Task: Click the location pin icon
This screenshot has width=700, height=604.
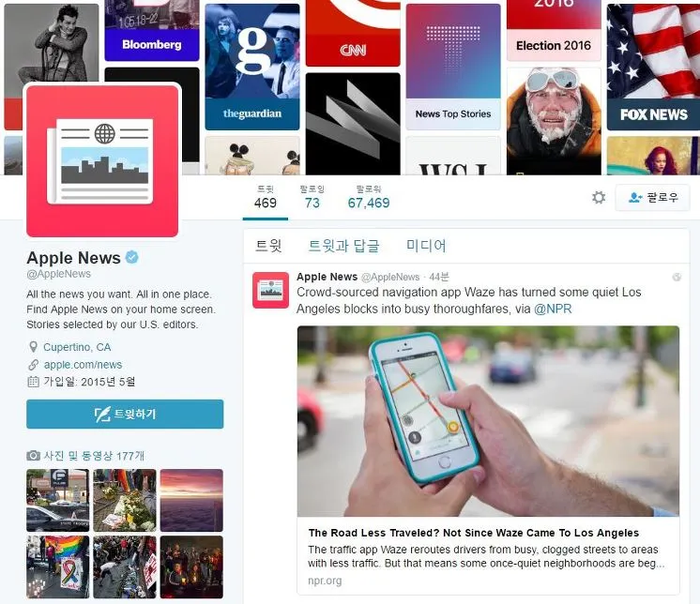Action: click(33, 347)
